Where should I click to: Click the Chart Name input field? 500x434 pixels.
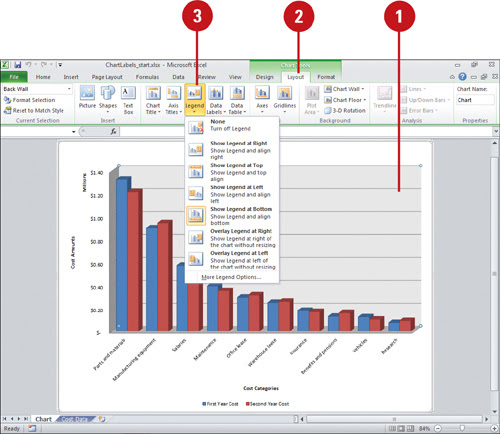click(475, 100)
